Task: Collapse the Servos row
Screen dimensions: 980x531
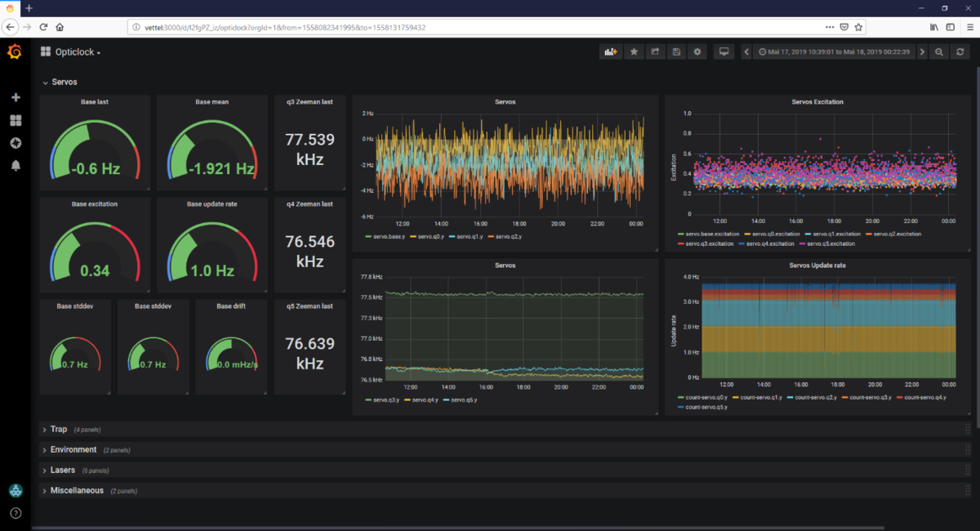Action: [64, 82]
